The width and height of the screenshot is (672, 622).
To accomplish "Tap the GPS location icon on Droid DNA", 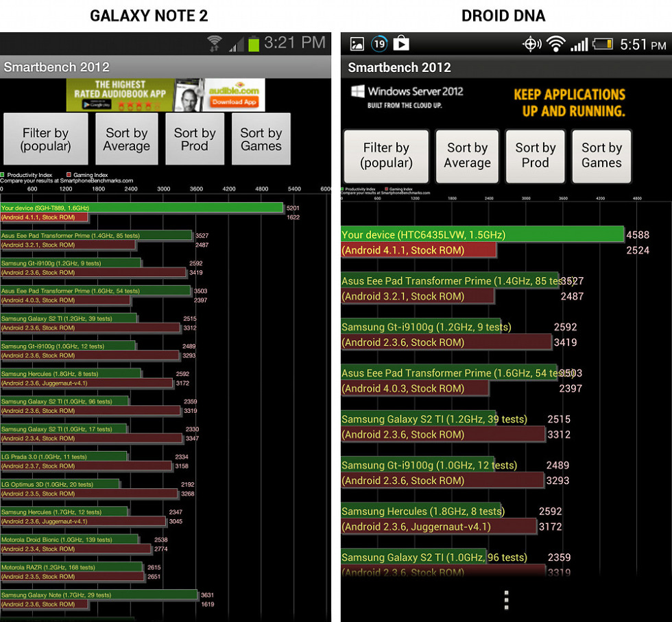I will coord(531,44).
